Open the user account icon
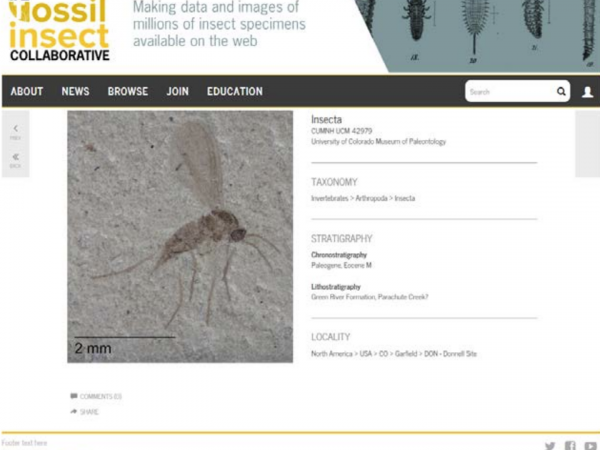Image resolution: width=600 pixels, height=450 pixels. click(x=587, y=92)
